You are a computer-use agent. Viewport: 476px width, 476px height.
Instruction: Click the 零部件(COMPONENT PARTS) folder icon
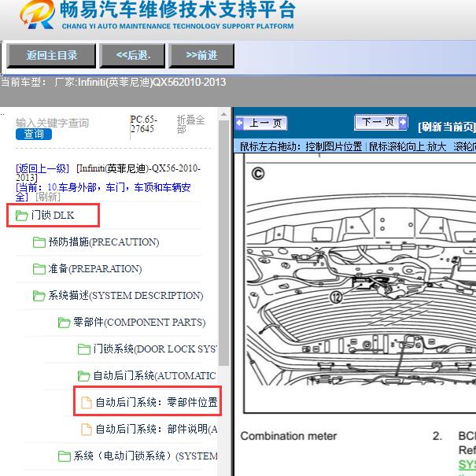pyautogui.click(x=64, y=323)
